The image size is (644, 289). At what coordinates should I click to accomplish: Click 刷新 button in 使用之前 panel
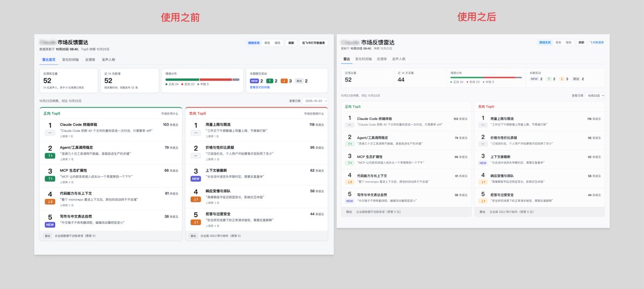point(291,42)
